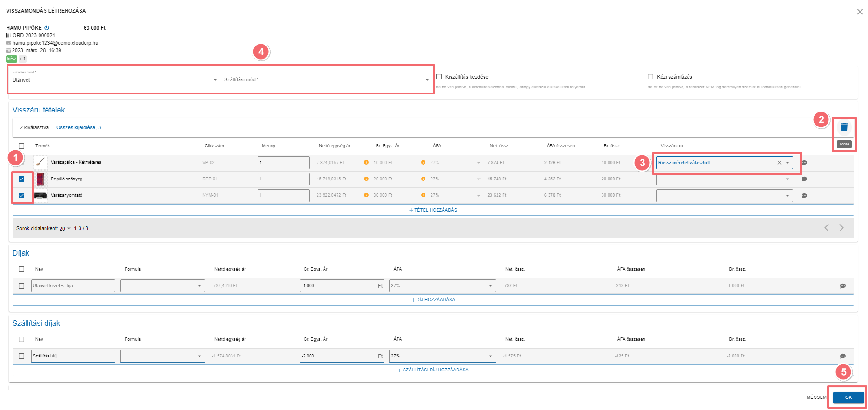Open return reason dropdown for Varázsnyomtató
Image resolution: width=868 pixels, height=410 pixels.
click(724, 196)
